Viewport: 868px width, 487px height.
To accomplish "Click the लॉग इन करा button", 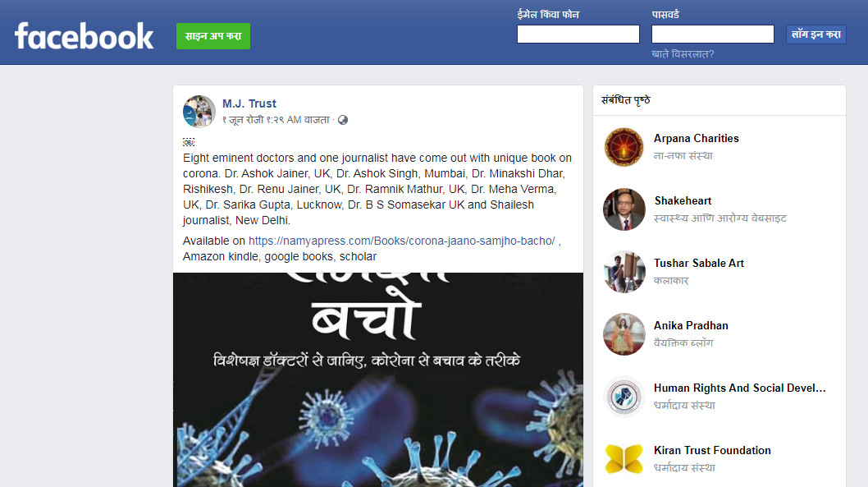I will pyautogui.click(x=816, y=34).
